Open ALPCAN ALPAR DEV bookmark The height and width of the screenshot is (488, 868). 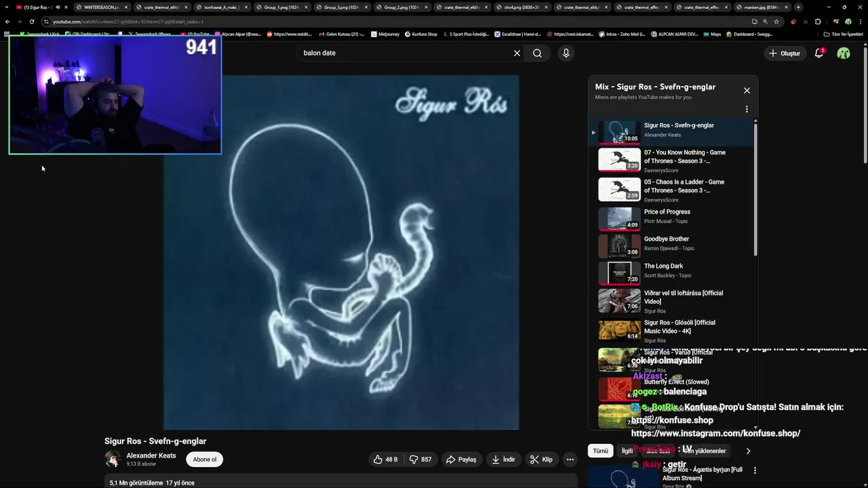(x=674, y=34)
